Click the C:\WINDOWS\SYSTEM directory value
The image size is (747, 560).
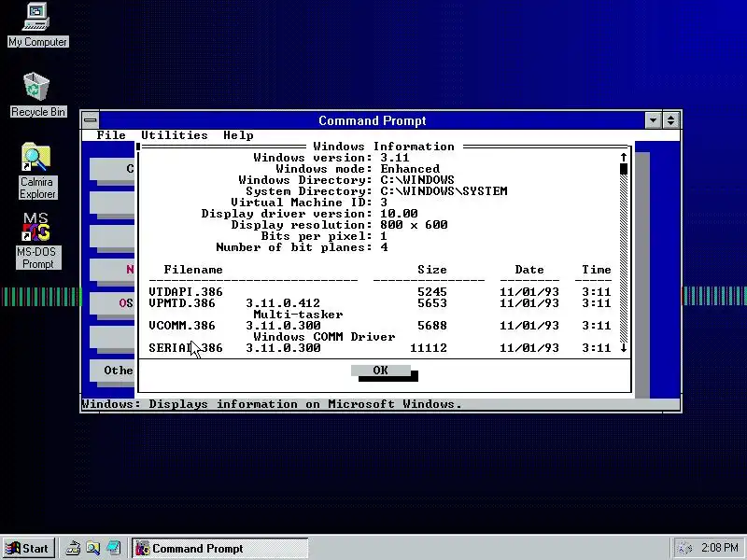444,191
